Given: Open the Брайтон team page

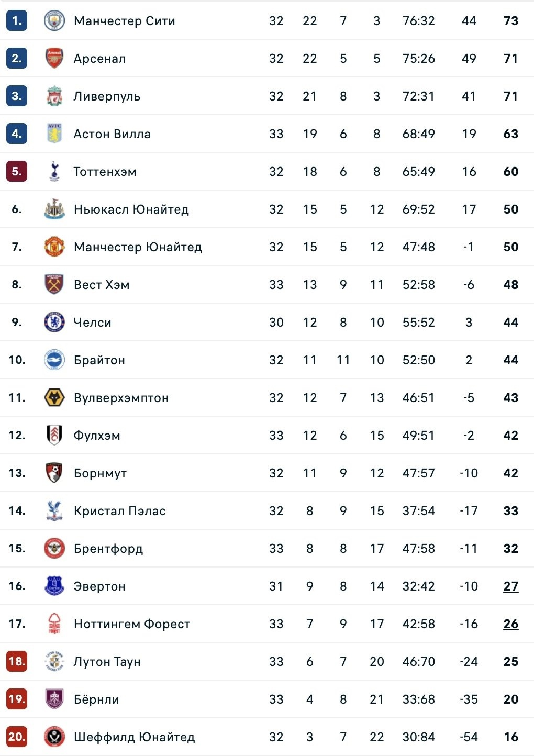Looking at the screenshot, I should [99, 360].
